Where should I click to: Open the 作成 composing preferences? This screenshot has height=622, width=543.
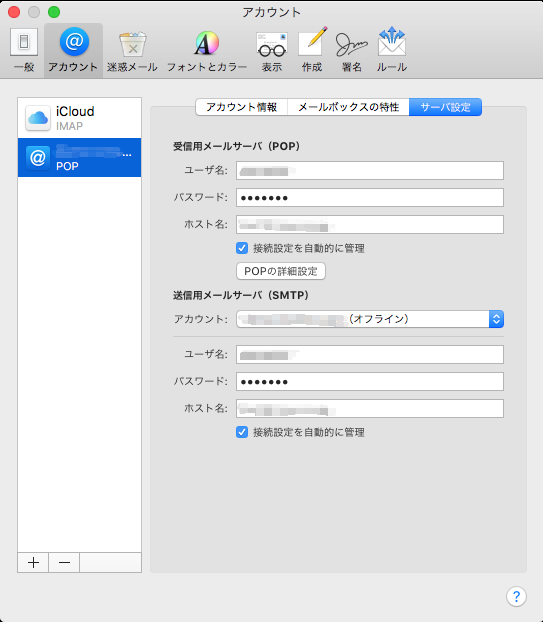[x=312, y=50]
